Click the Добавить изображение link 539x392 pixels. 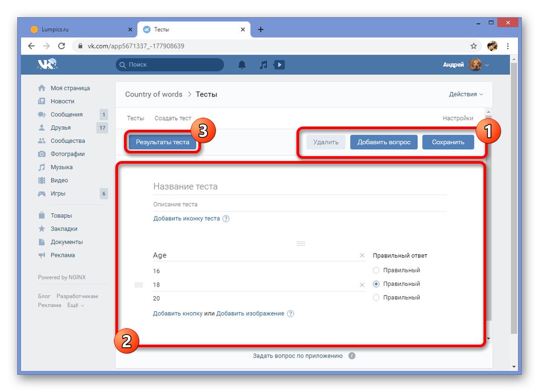point(250,314)
